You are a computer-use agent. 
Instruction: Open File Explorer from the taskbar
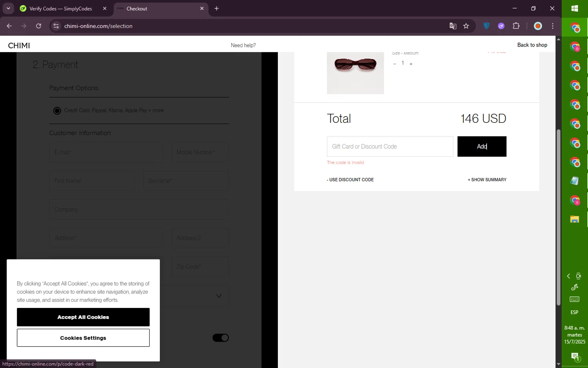[x=575, y=219]
